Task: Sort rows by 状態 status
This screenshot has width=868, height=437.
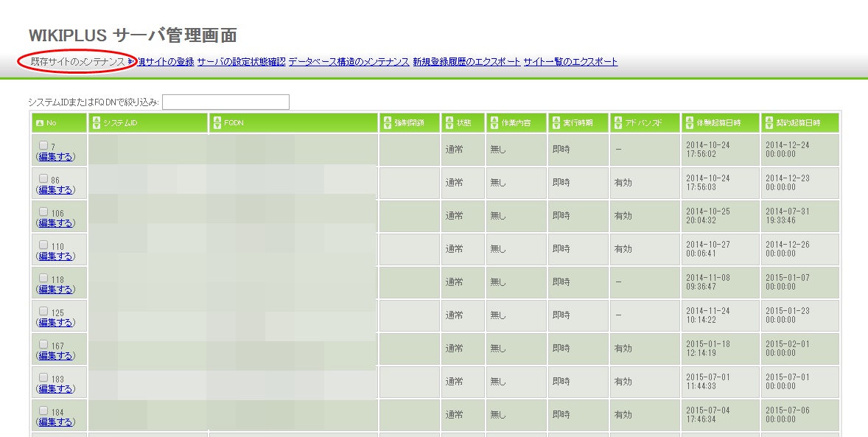Action: pos(449,122)
